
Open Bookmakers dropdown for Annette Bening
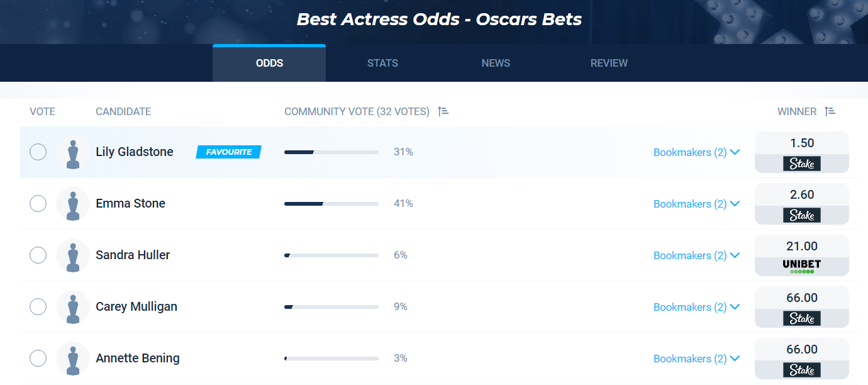696,359
